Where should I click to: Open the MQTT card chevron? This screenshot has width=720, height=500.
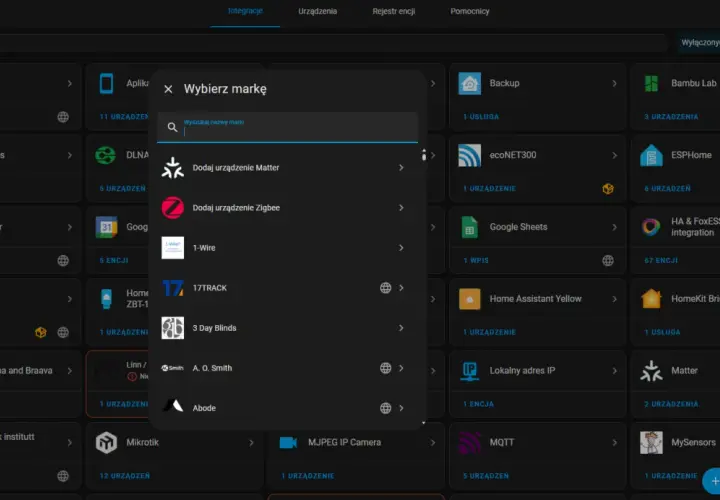[x=614, y=443]
